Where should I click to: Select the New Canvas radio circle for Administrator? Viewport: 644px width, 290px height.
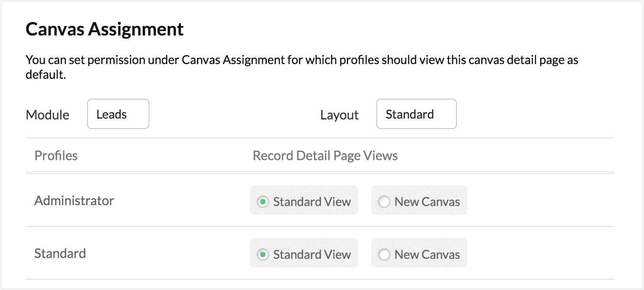384,202
